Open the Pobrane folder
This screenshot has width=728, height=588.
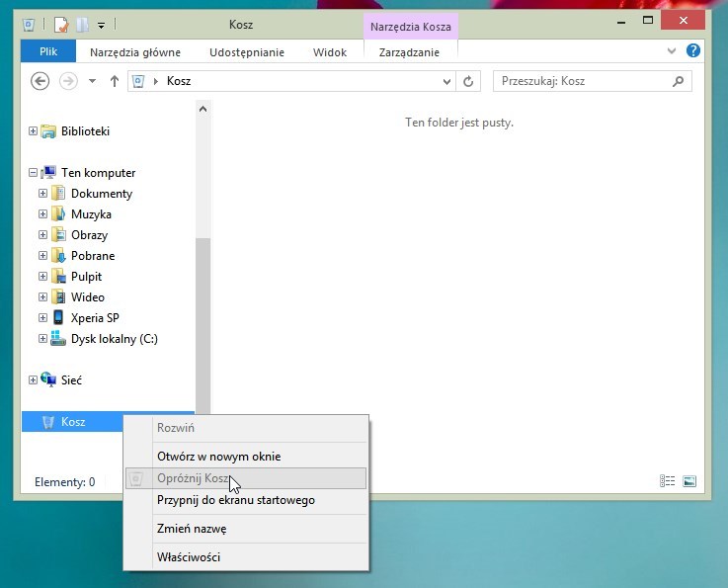[x=93, y=256]
